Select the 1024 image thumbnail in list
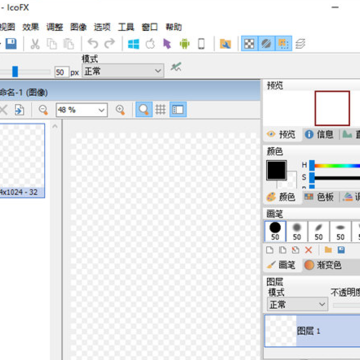 click(22, 161)
